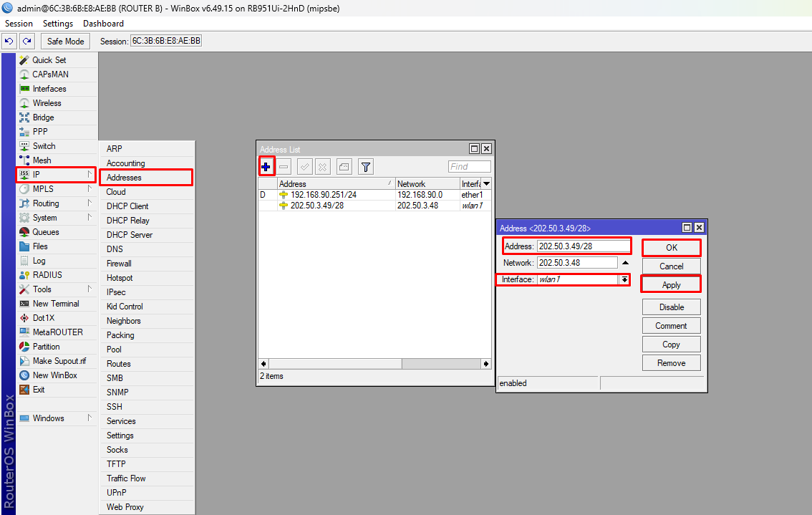The height and width of the screenshot is (515, 812).
Task: Expand the Tools submenu
Action: pos(57,289)
